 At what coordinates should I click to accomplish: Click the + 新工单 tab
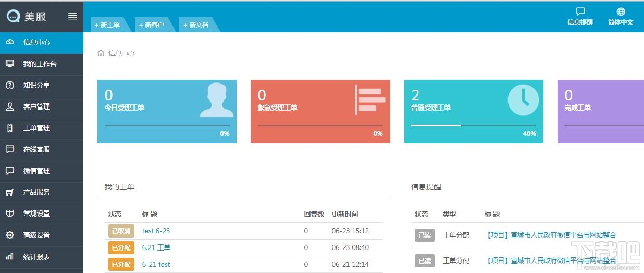coord(107,25)
